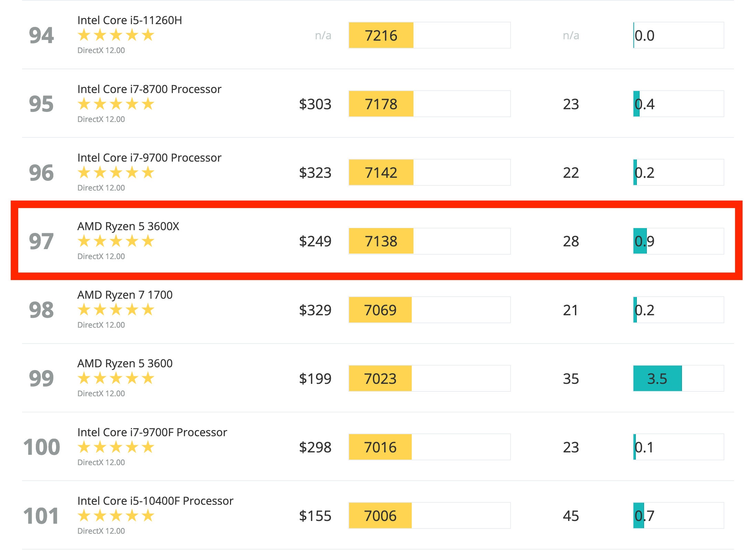The image size is (756, 553).
Task: Click the stars below Intel Core i5-10400F Processor
Action: tap(116, 516)
